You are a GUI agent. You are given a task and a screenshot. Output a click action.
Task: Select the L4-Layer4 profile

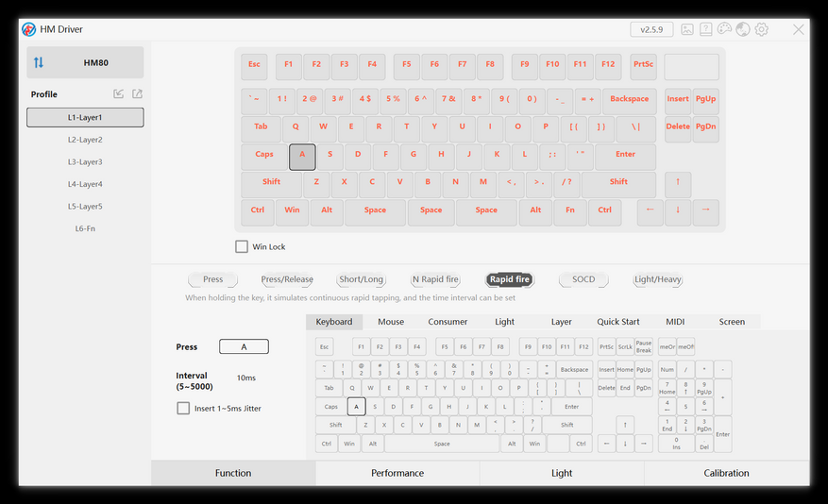[85, 184]
